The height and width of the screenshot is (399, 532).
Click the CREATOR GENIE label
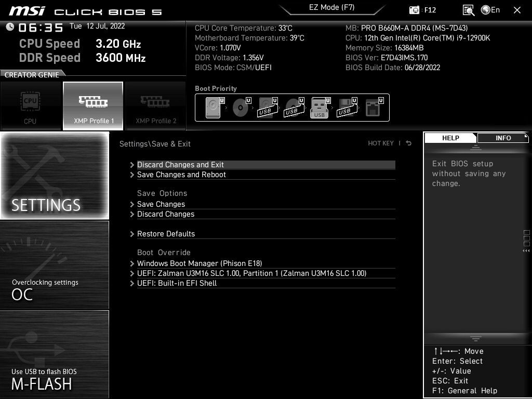pyautogui.click(x=32, y=75)
